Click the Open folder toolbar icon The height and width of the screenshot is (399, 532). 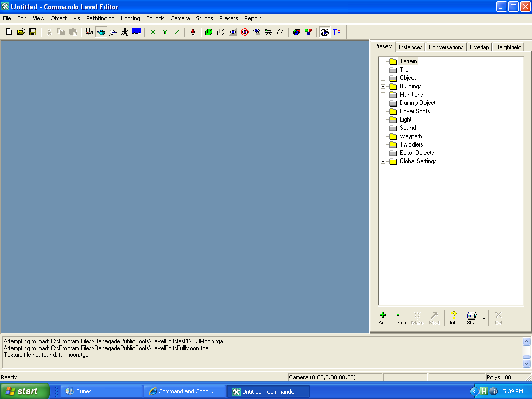coord(21,32)
